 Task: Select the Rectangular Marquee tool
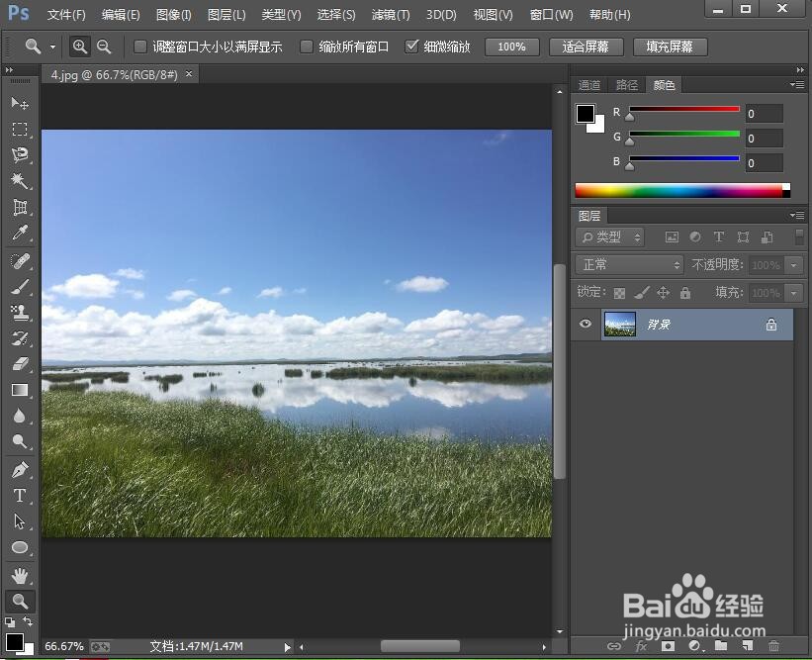click(x=20, y=129)
